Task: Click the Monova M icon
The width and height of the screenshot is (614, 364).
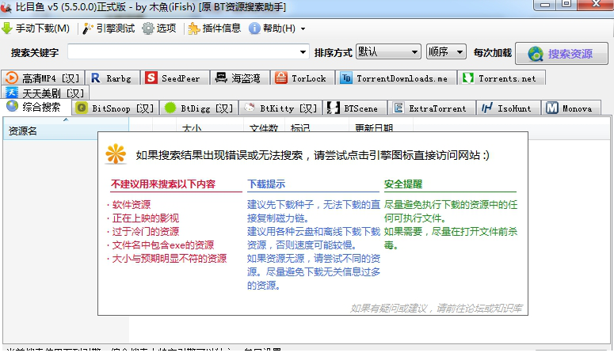Action: 552,108
